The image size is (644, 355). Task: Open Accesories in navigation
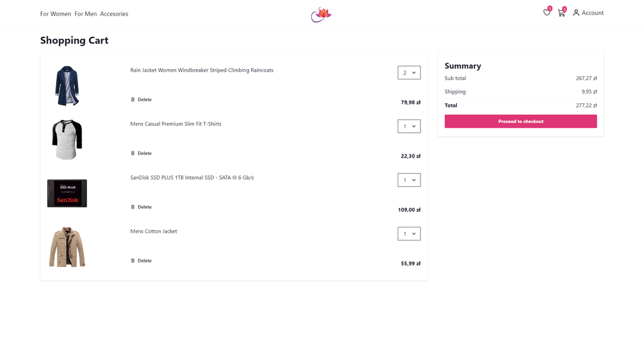(114, 14)
